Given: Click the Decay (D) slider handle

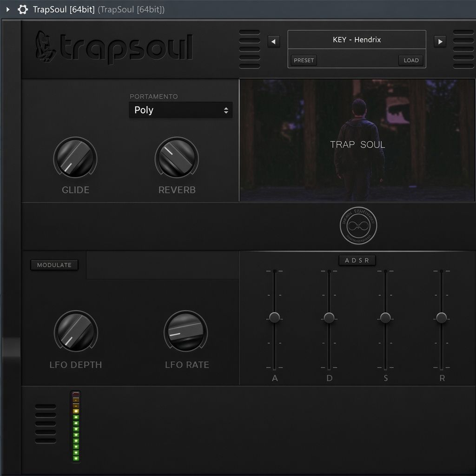Looking at the screenshot, I should (x=329, y=317).
